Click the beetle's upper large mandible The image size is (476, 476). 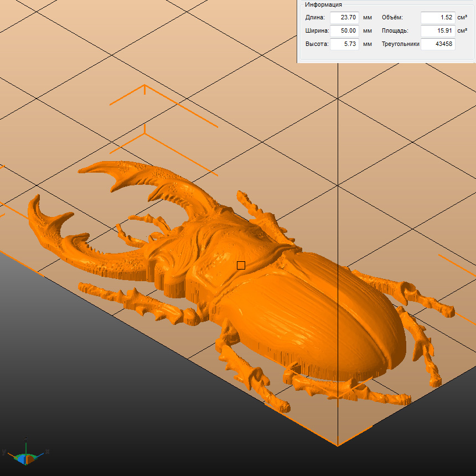tap(161, 177)
